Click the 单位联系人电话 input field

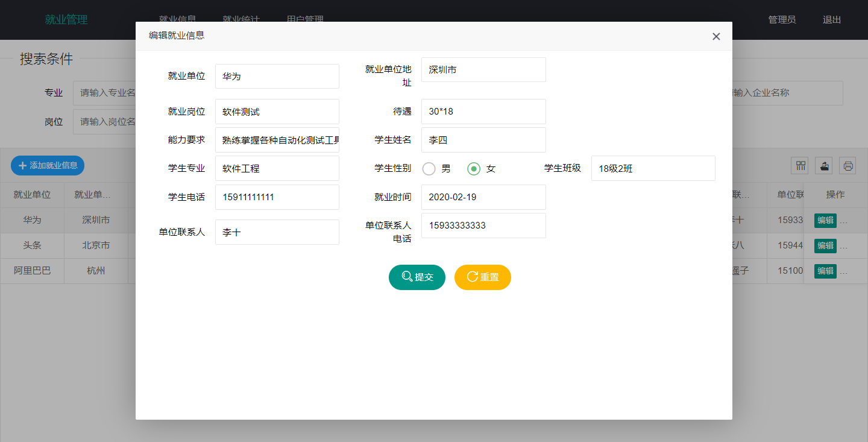click(x=483, y=226)
